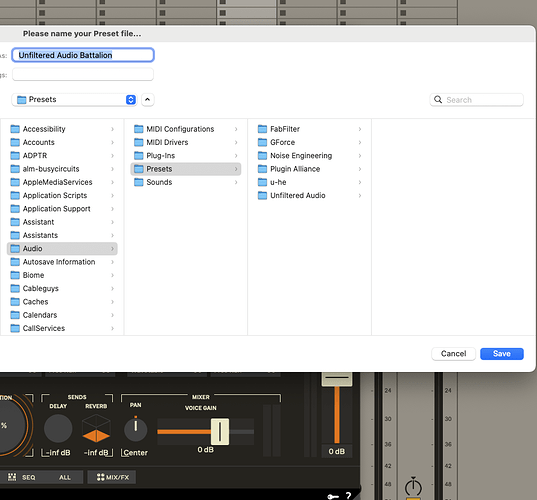This screenshot has height=500, width=537.
Task: Select the Accessibility folder
Action: pos(62,129)
